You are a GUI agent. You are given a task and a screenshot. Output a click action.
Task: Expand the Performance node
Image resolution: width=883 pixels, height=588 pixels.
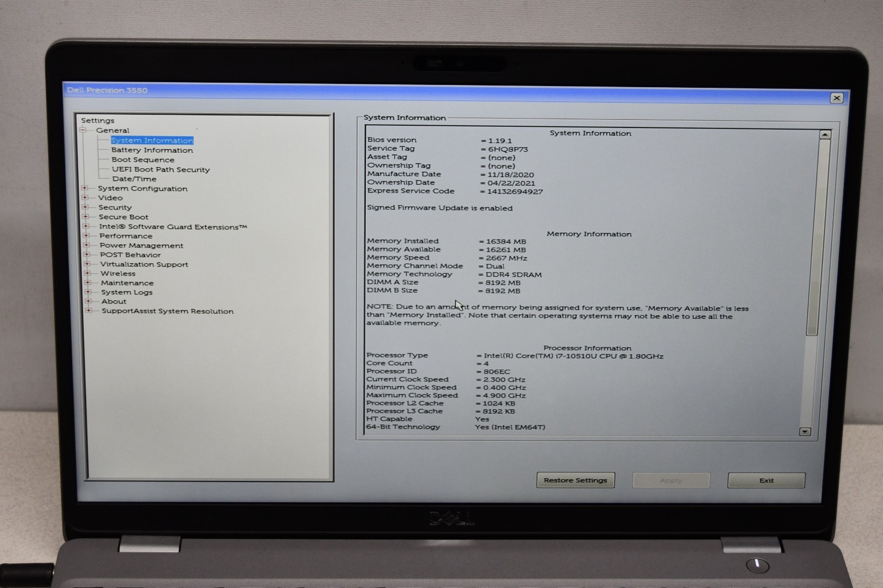click(86, 236)
